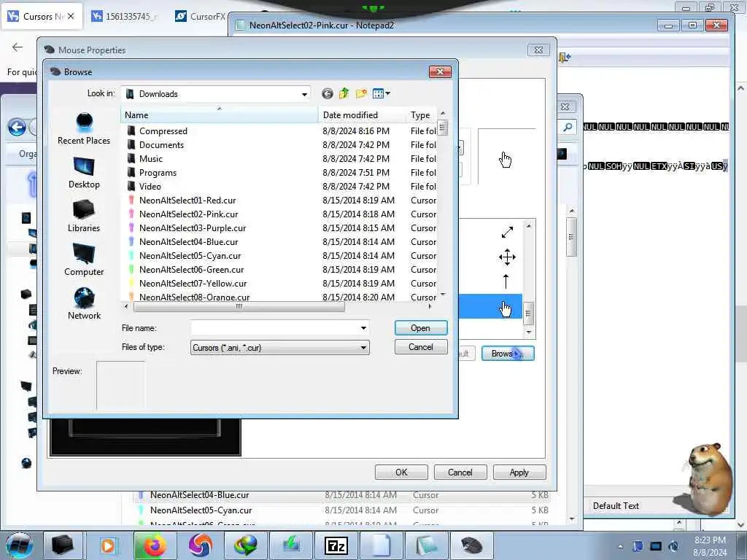Select NeonAltSelect05-Cyan.cur in Explorer window
This screenshot has width=747, height=560.
341,510
